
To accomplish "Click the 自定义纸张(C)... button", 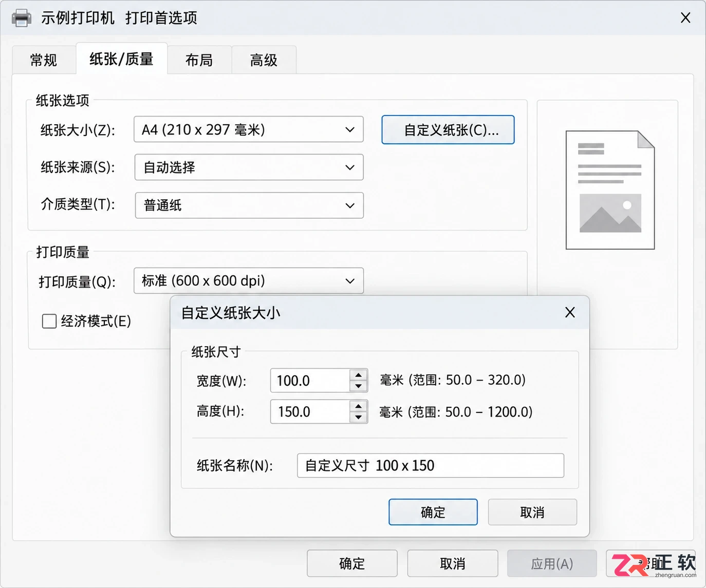I will pos(448,129).
